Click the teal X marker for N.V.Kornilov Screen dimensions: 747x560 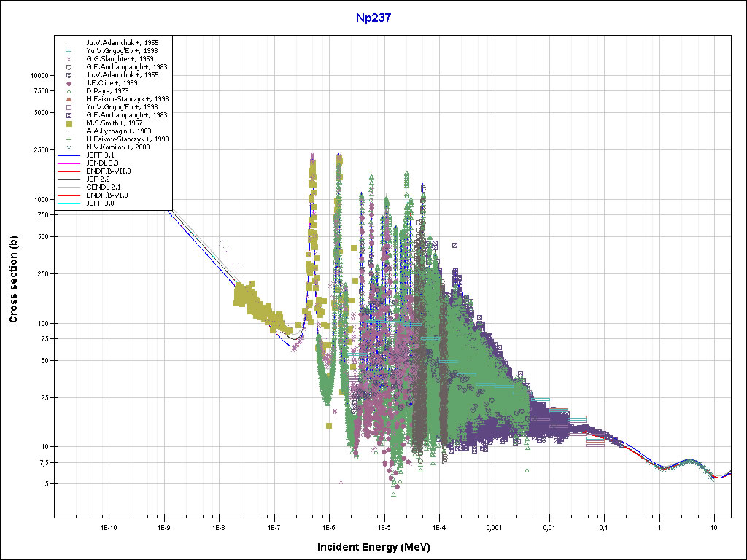click(69, 147)
